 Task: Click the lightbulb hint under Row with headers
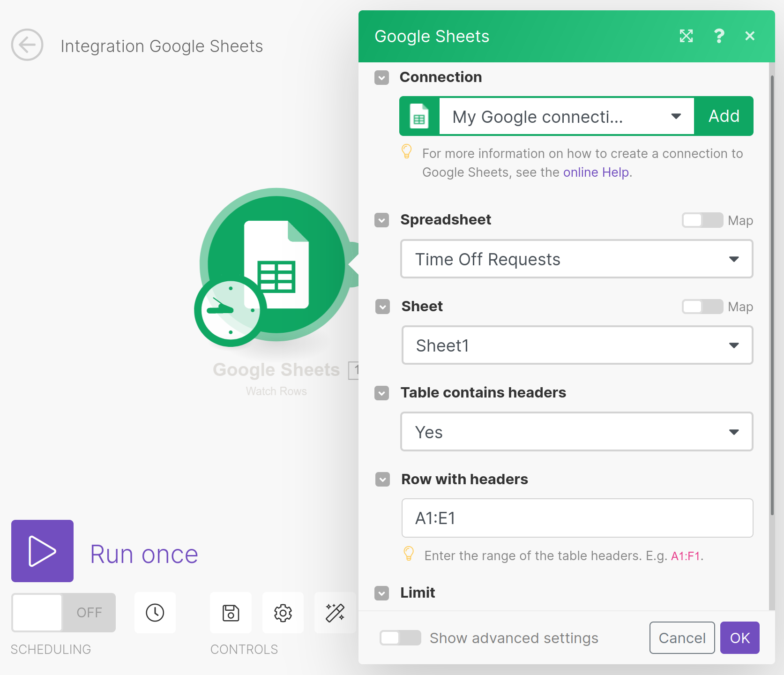click(409, 554)
